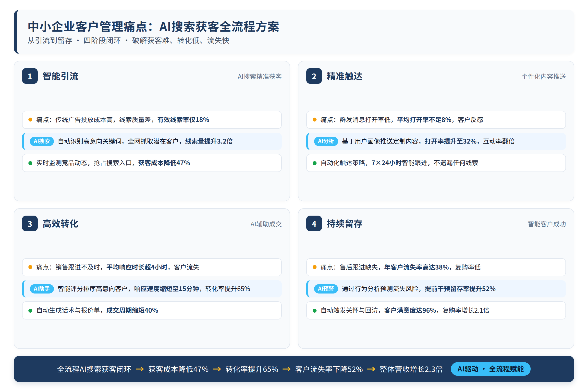Click the green dot beside 实时监测竞品动态
The width and height of the screenshot is (588, 392).
coord(30,163)
